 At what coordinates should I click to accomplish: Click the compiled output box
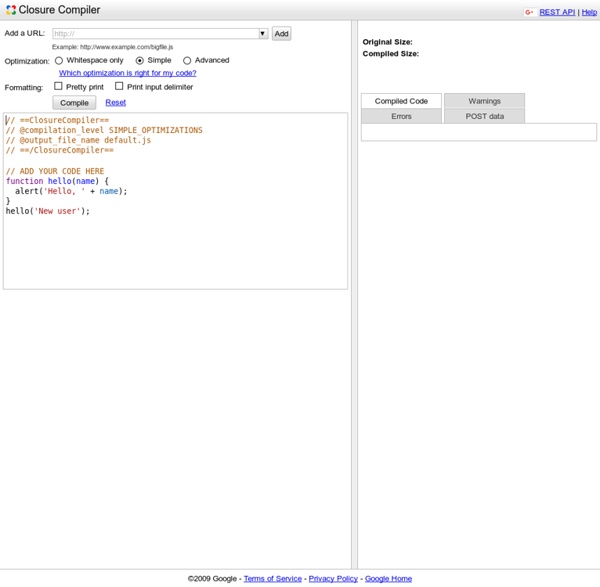pos(479,132)
